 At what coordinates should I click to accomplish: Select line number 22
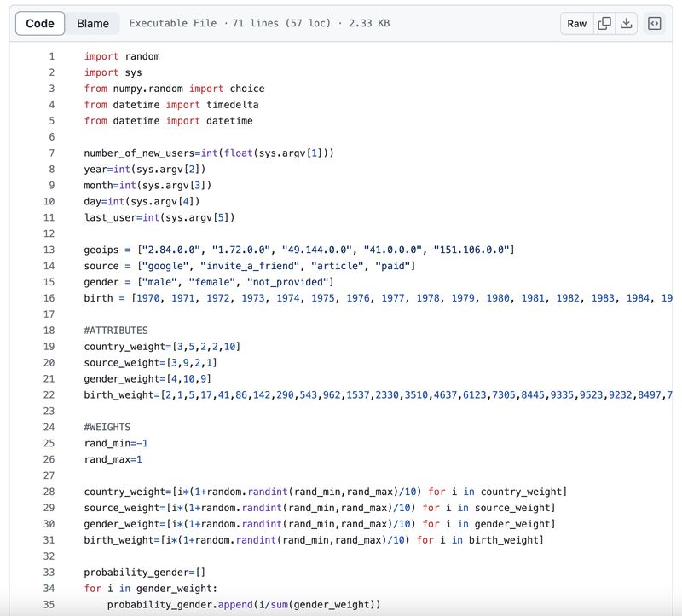[x=49, y=395]
